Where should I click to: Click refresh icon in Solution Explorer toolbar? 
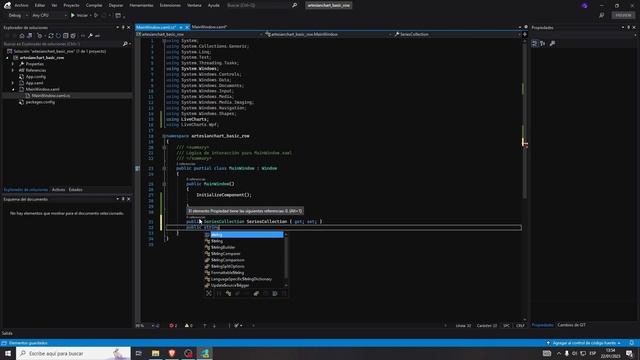[x=58, y=36]
